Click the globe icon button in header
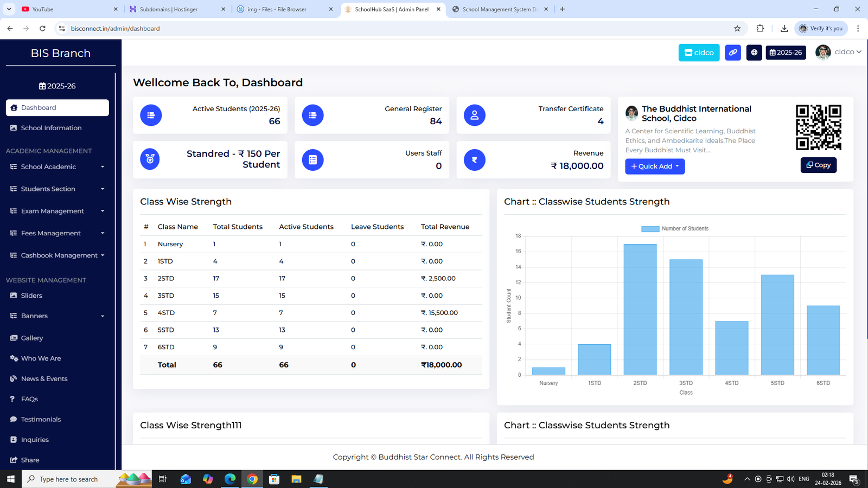The height and width of the screenshot is (488, 868). tap(754, 53)
